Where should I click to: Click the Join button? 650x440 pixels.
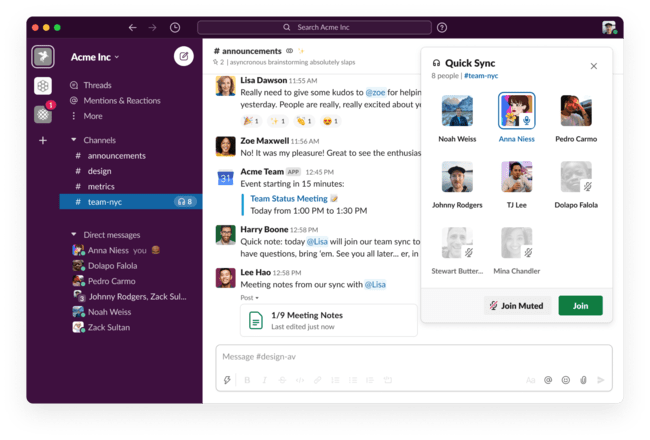coord(580,306)
